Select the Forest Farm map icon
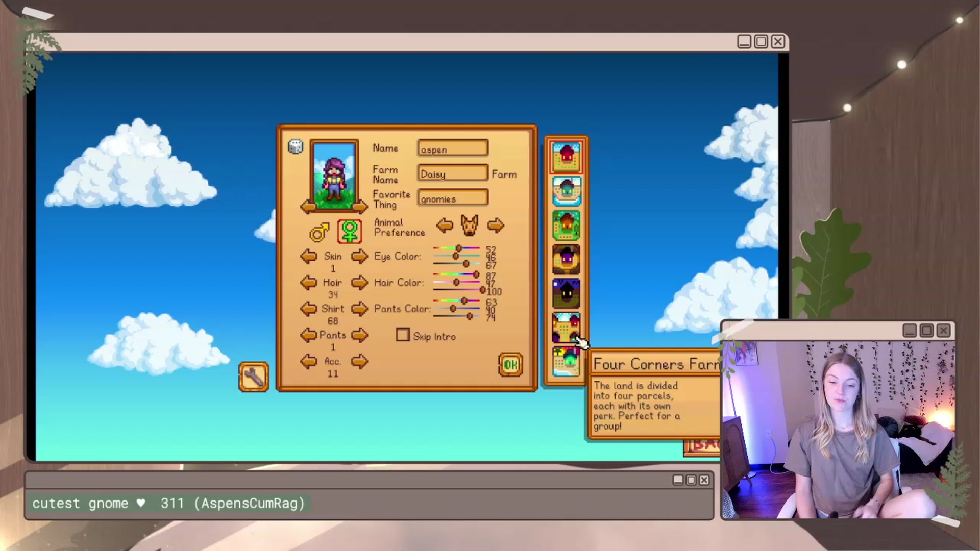This screenshot has height=551, width=980. pos(566,225)
